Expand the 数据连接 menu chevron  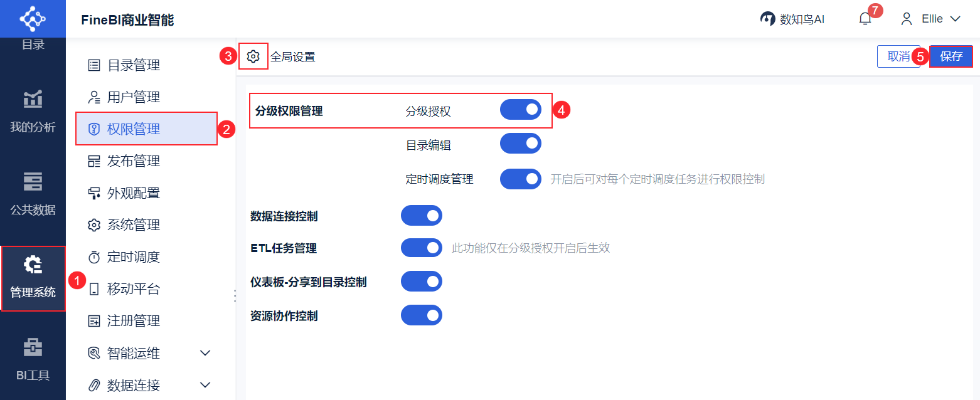[x=205, y=384]
